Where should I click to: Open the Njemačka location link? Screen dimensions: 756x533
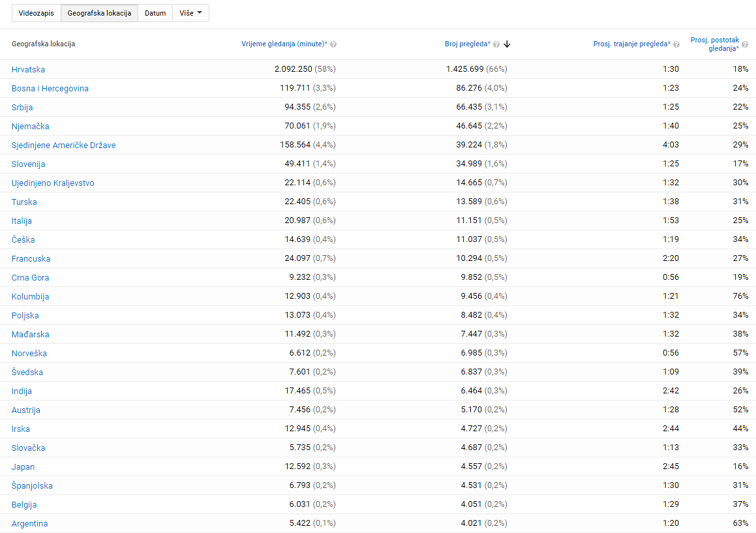(x=31, y=127)
